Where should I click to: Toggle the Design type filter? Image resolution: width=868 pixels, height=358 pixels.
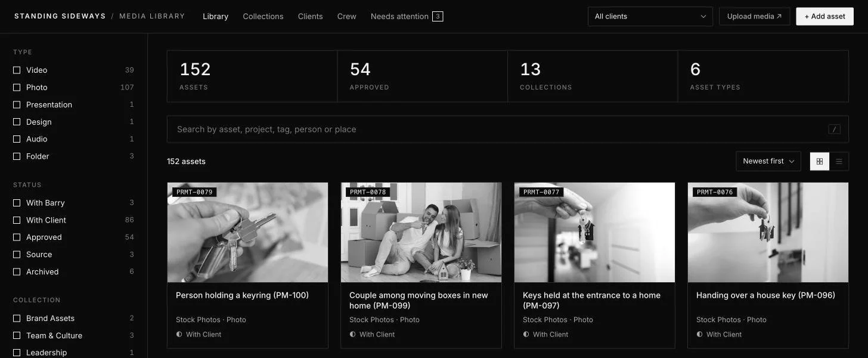[x=17, y=122]
